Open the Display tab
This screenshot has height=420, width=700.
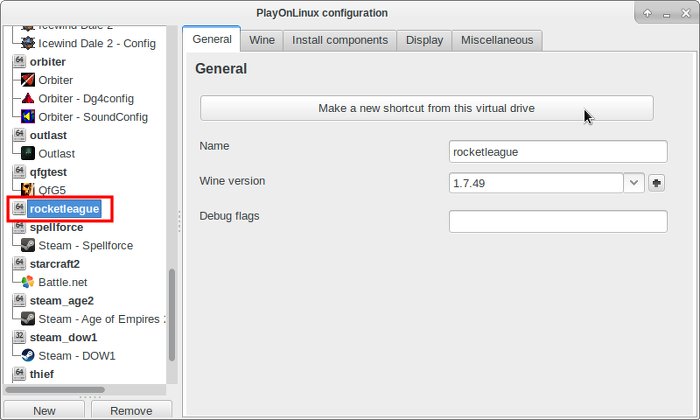[424, 40]
